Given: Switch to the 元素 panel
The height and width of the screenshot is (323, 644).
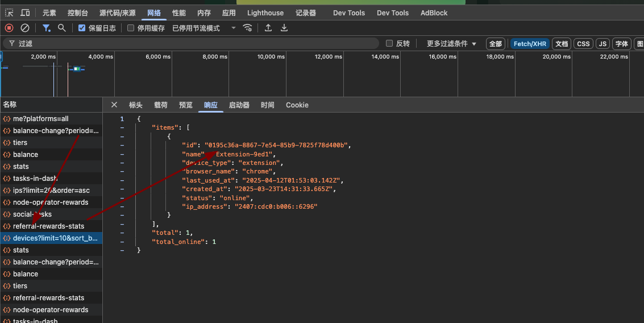Looking at the screenshot, I should [x=49, y=13].
